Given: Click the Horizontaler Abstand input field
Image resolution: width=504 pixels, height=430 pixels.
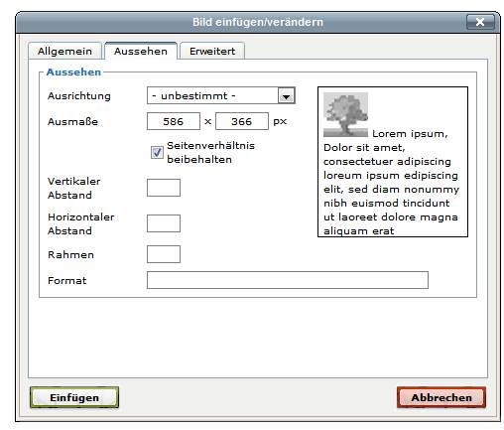Looking at the screenshot, I should click(164, 223).
